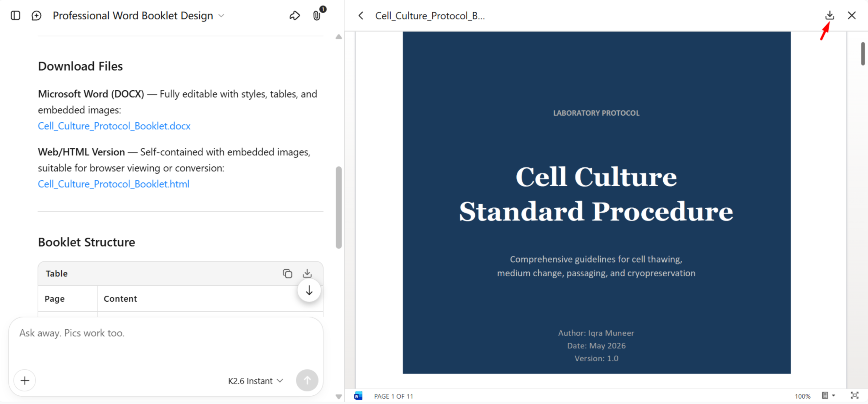Screen dimensions: 868x404
Task: Click the Cell Culture Standard Procedure cover title
Action: coord(596,194)
